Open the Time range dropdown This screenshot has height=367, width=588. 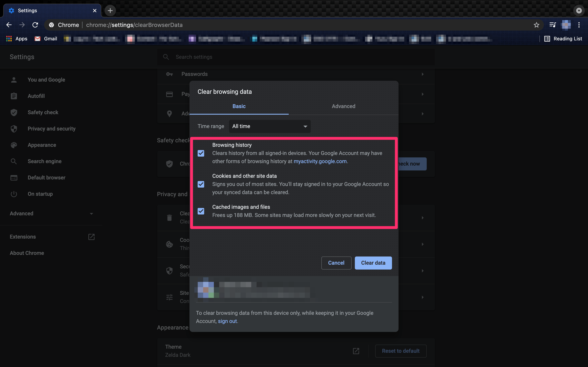click(270, 126)
